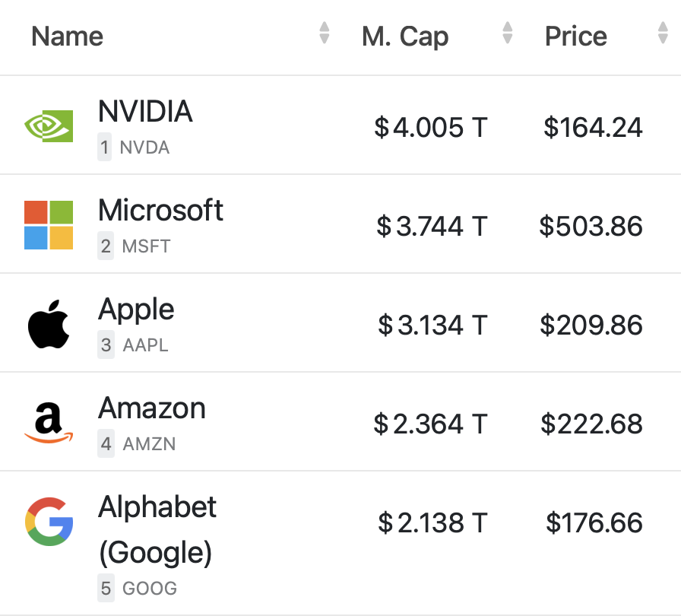The height and width of the screenshot is (616, 681).
Task: Sort table by Price arrows
Action: [x=663, y=33]
